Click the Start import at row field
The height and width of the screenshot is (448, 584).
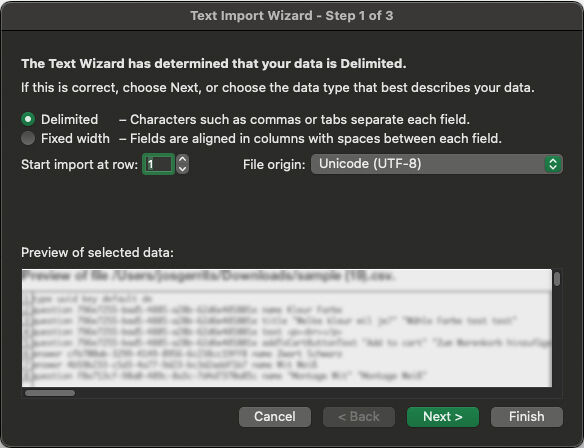[x=158, y=164]
